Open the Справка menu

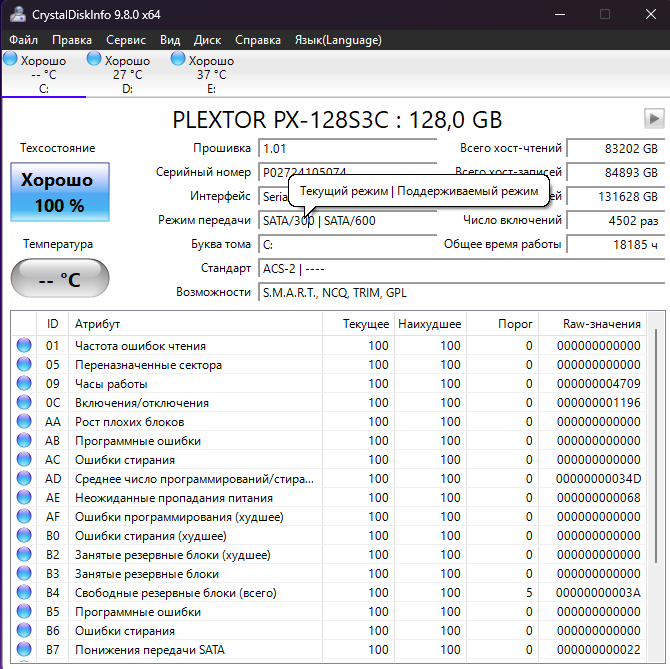coord(258,40)
